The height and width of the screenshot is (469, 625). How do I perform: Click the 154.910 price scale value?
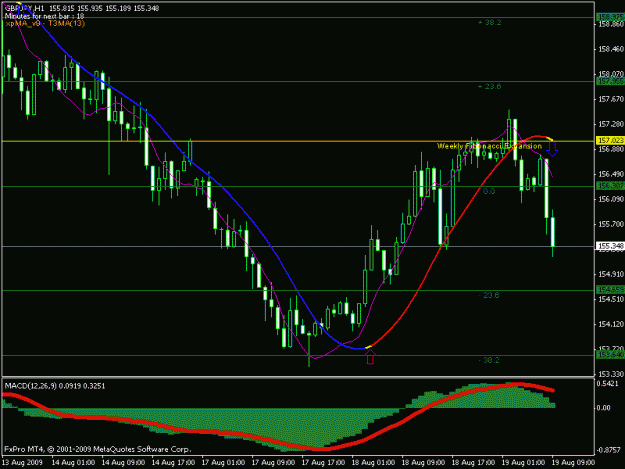point(611,274)
